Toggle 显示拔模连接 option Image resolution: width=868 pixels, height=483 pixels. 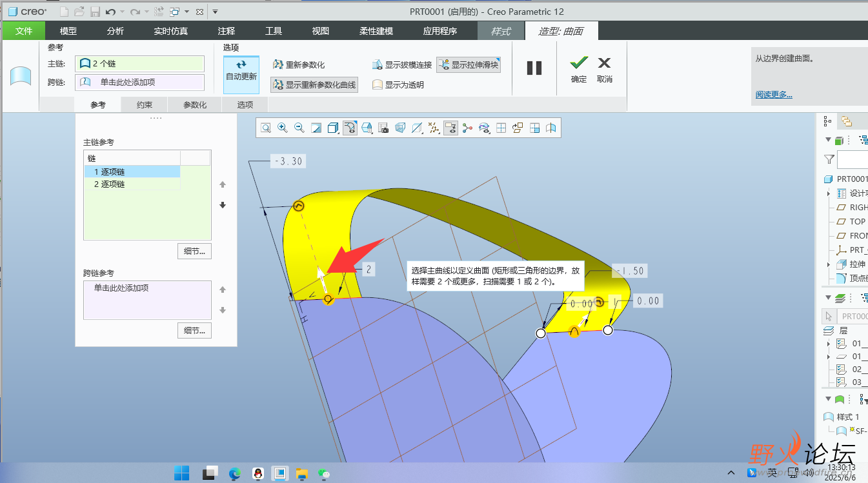[x=401, y=64]
